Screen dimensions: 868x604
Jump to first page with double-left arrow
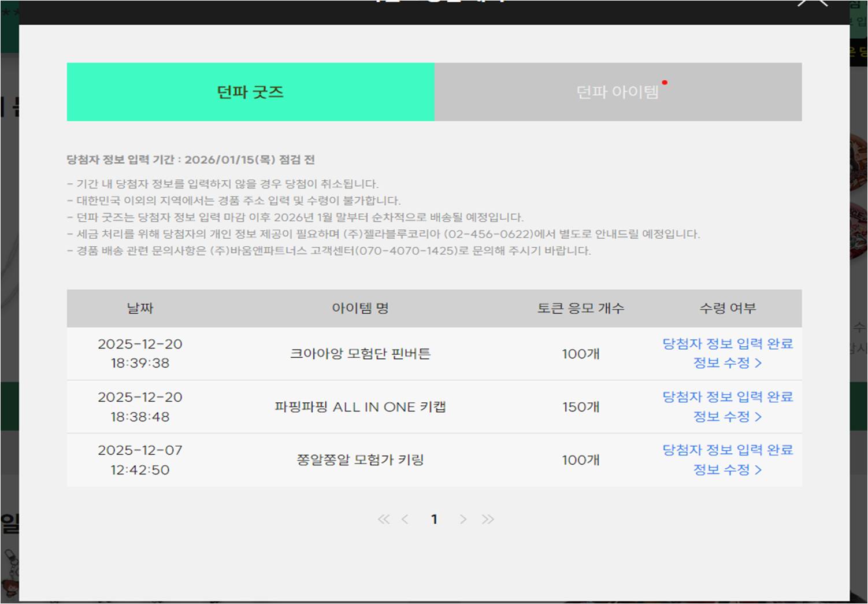tap(383, 519)
